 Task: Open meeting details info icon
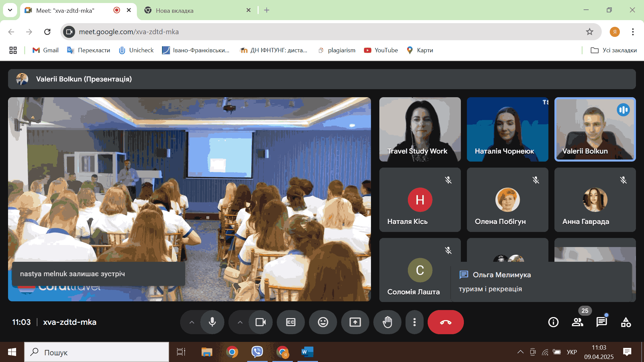pyautogui.click(x=553, y=322)
